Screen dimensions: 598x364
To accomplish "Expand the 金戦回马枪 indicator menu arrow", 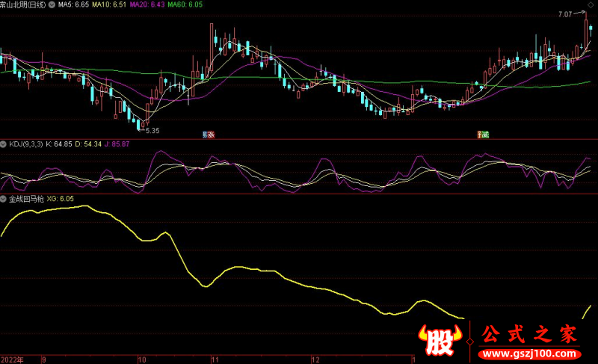I will click(x=4, y=200).
